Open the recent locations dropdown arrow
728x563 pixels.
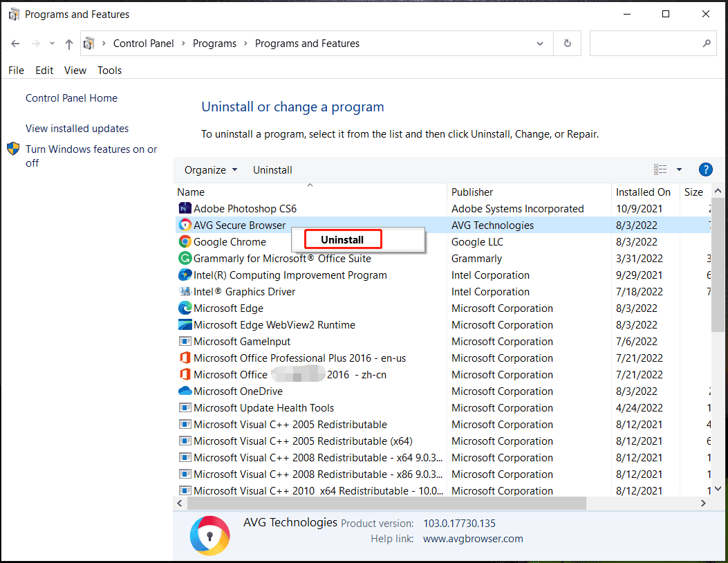pyautogui.click(x=52, y=44)
